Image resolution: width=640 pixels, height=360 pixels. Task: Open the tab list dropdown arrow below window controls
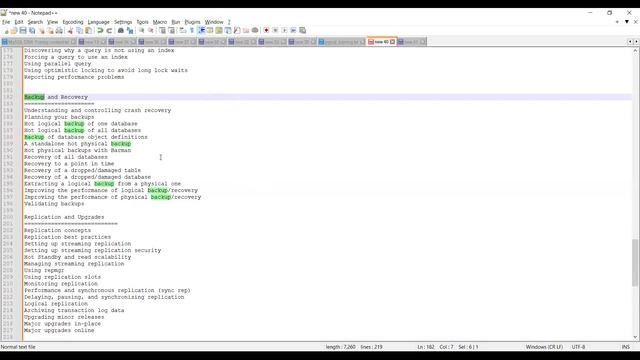pos(627,22)
